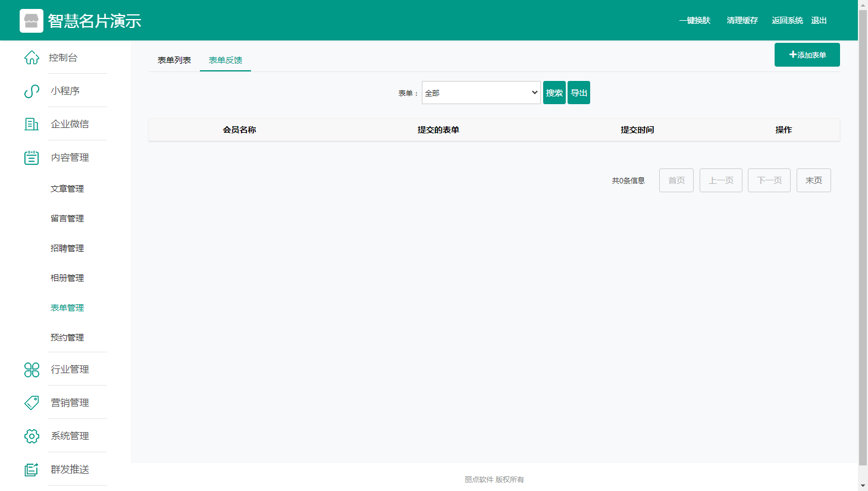The width and height of the screenshot is (868, 491).
Task: Click the tag icon beside 营销管理
Action: point(32,403)
